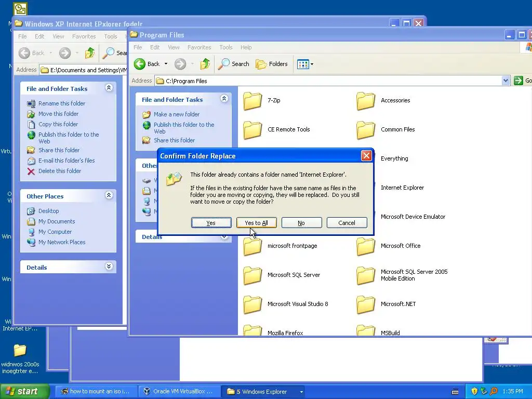Image resolution: width=532 pixels, height=399 pixels.
Task: Select the Accessories folder
Action: tap(383, 100)
